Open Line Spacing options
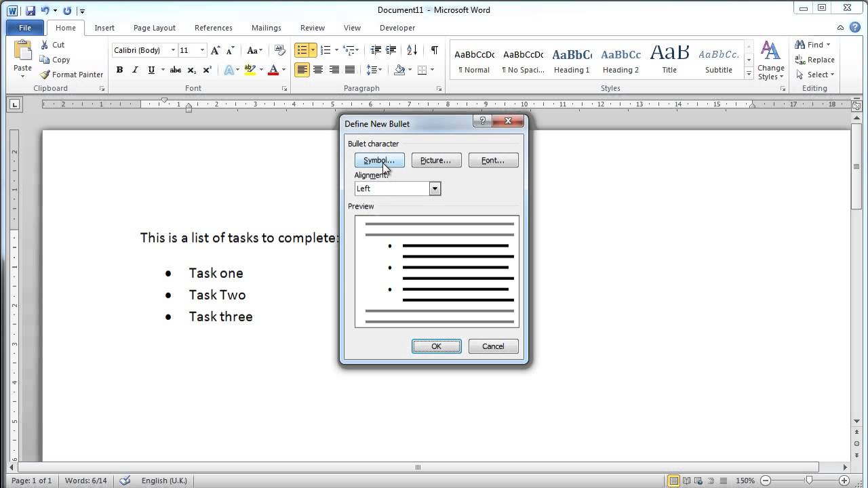The width and height of the screenshot is (868, 488). [x=372, y=70]
